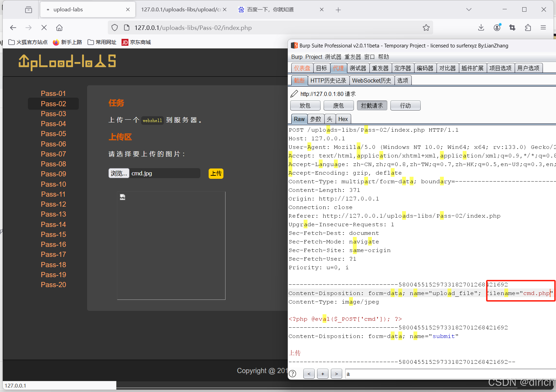This screenshot has height=392, width=556.
Task: Switch to the 项目选项 tab in Burp
Action: 500,68
